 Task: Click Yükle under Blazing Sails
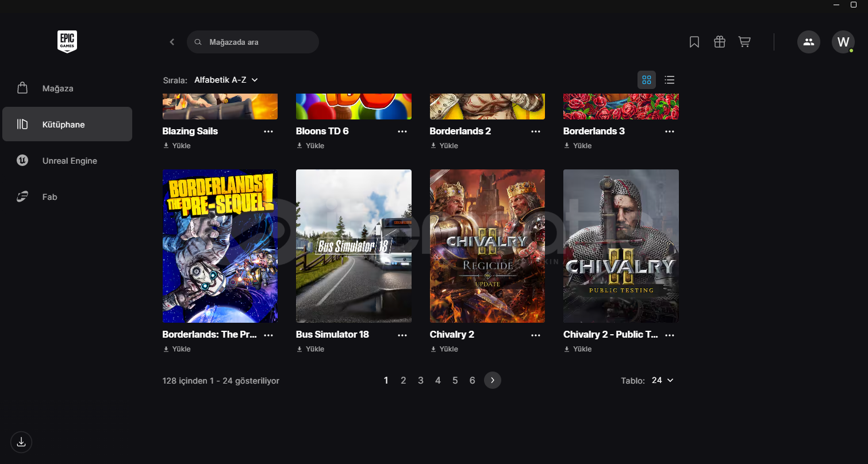tap(177, 146)
